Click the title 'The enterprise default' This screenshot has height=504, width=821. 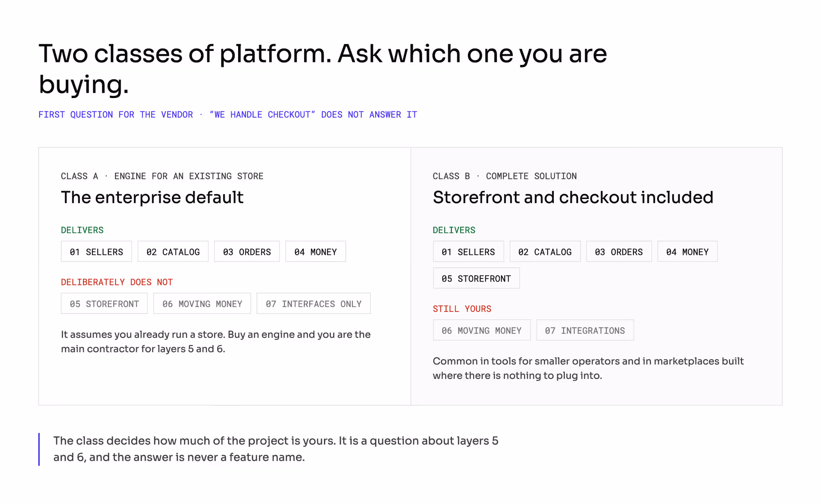152,197
